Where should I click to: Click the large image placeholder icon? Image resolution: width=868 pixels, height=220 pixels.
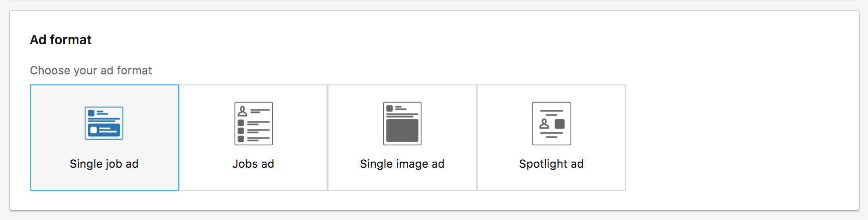click(x=402, y=124)
